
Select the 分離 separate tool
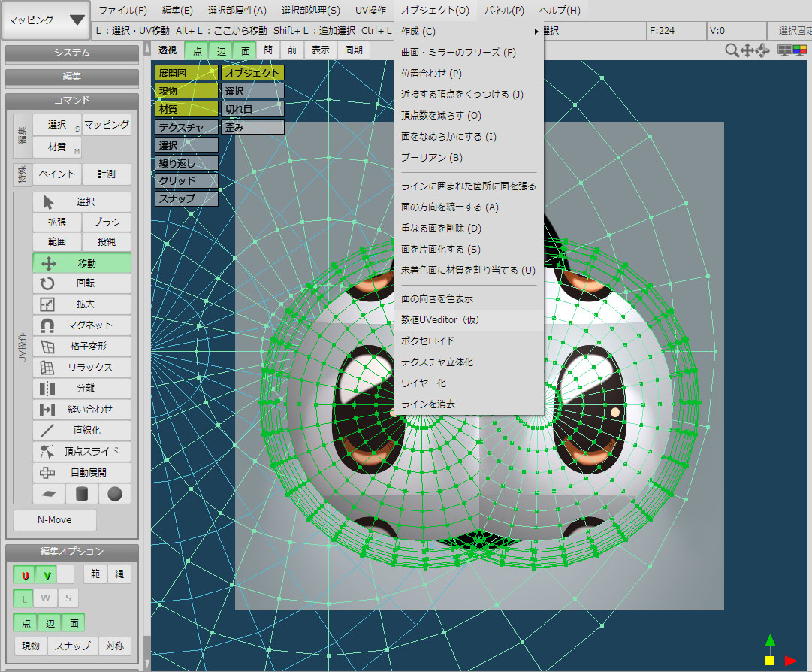82,388
